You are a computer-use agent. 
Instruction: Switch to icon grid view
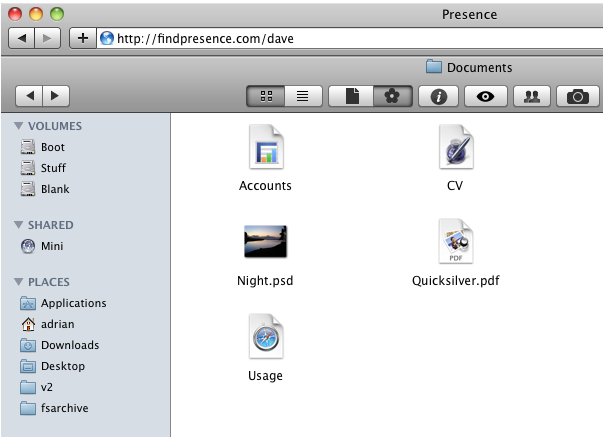[266, 96]
